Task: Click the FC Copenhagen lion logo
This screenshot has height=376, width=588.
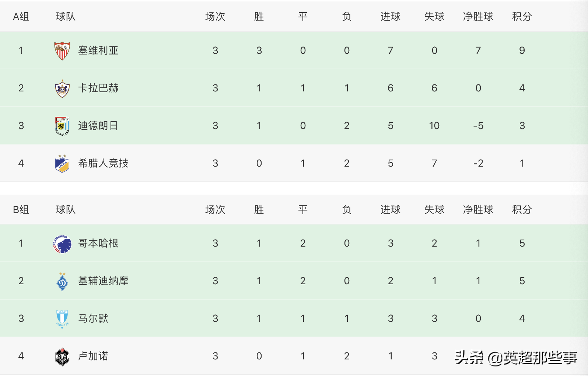Action: pos(62,244)
